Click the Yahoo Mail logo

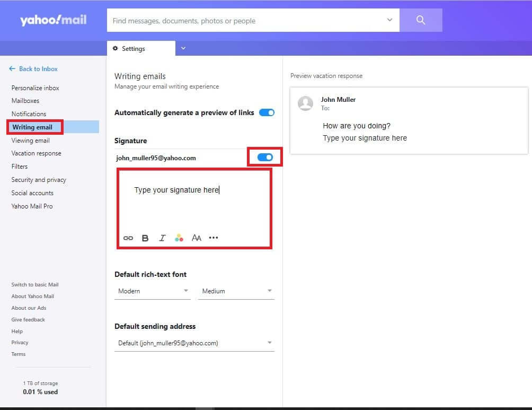click(53, 20)
